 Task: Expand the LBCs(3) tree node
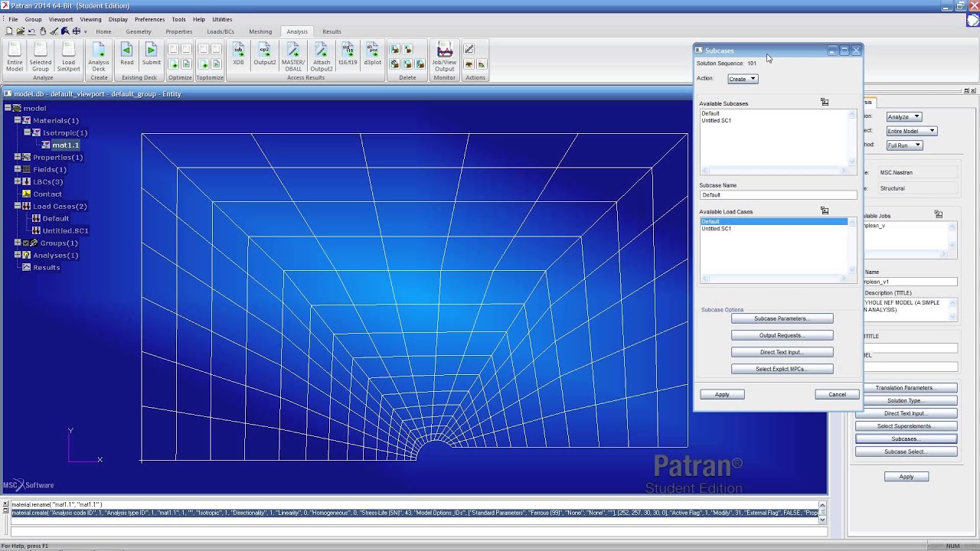point(17,181)
